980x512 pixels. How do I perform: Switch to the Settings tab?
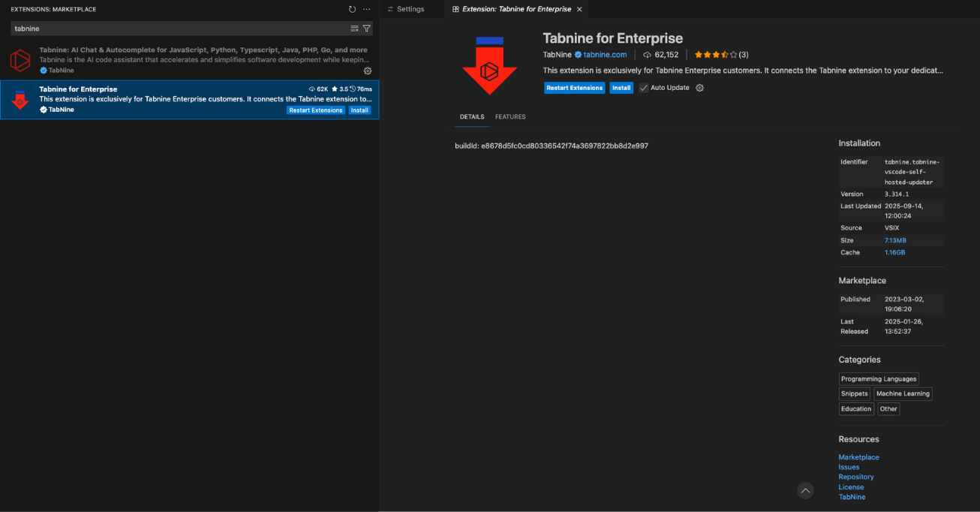coord(410,9)
